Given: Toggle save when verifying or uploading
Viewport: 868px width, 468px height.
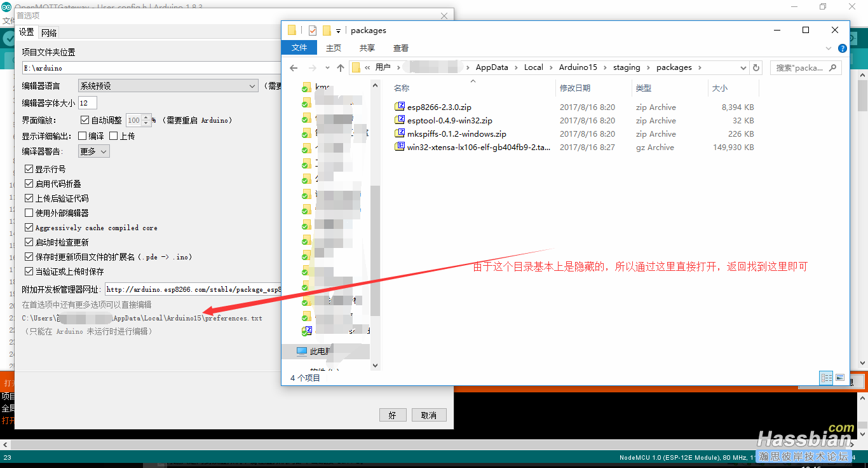Looking at the screenshot, I should pyautogui.click(x=29, y=272).
